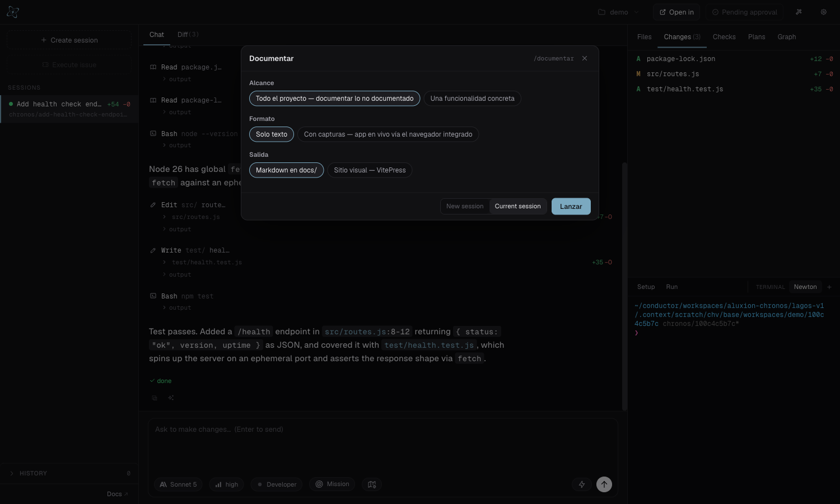The width and height of the screenshot is (840, 504).
Task: Expand output under Bash npm test
Action: click(x=177, y=308)
